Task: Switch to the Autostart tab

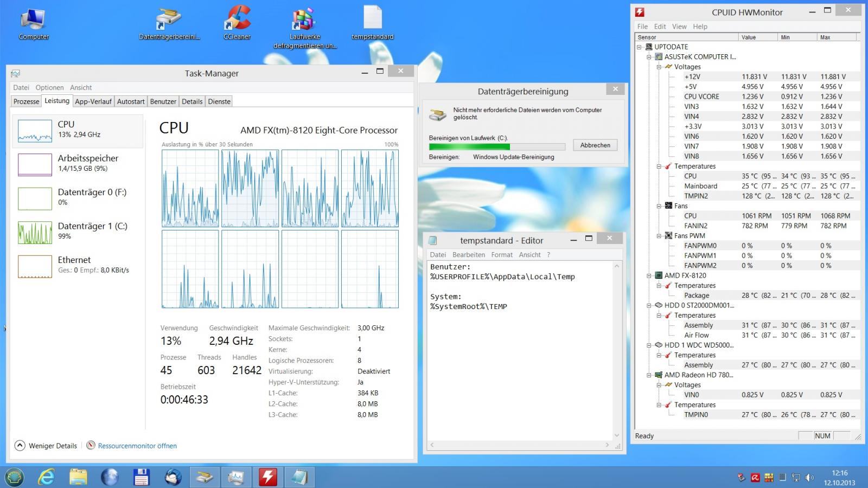Action: [131, 101]
